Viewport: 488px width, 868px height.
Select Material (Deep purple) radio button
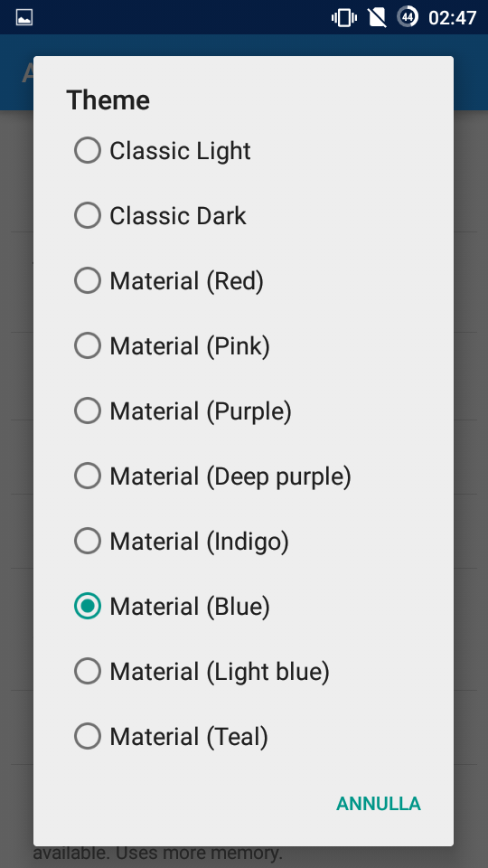coord(88,476)
